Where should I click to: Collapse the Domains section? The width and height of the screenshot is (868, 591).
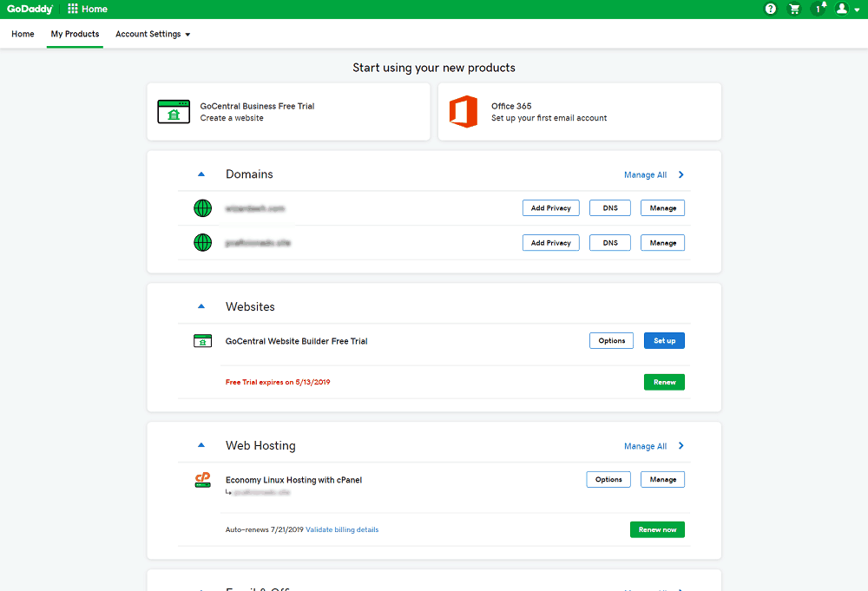(x=201, y=174)
